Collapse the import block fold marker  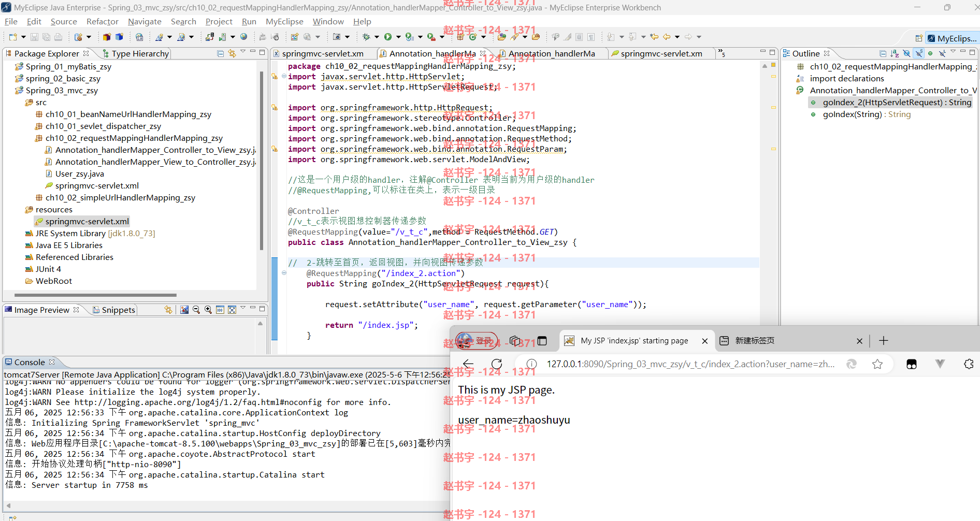(x=284, y=76)
